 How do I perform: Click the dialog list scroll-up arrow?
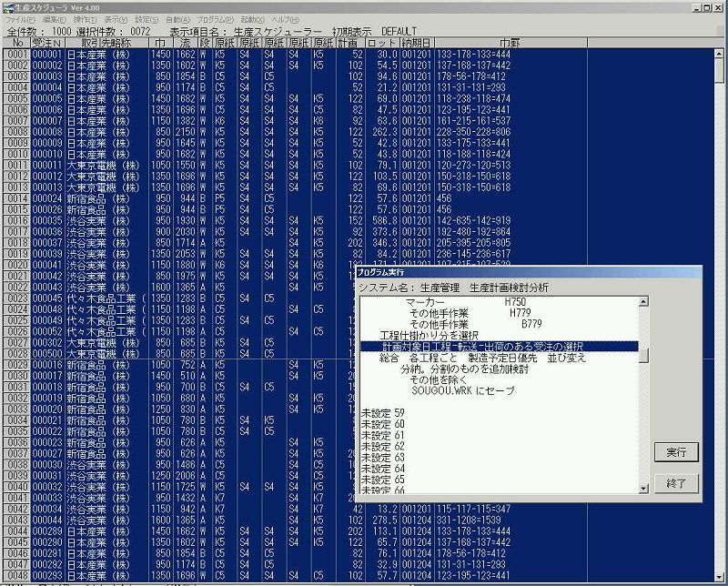point(642,301)
